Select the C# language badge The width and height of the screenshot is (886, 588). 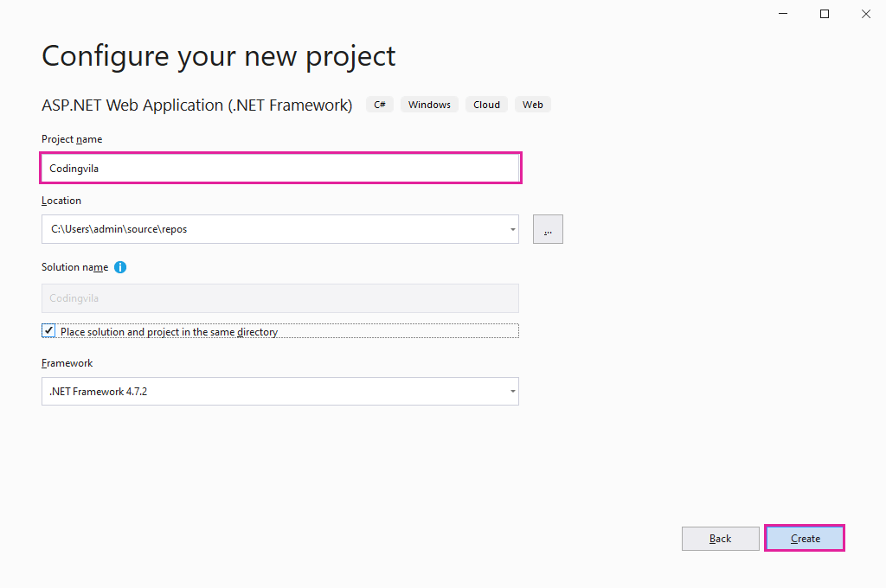point(379,104)
